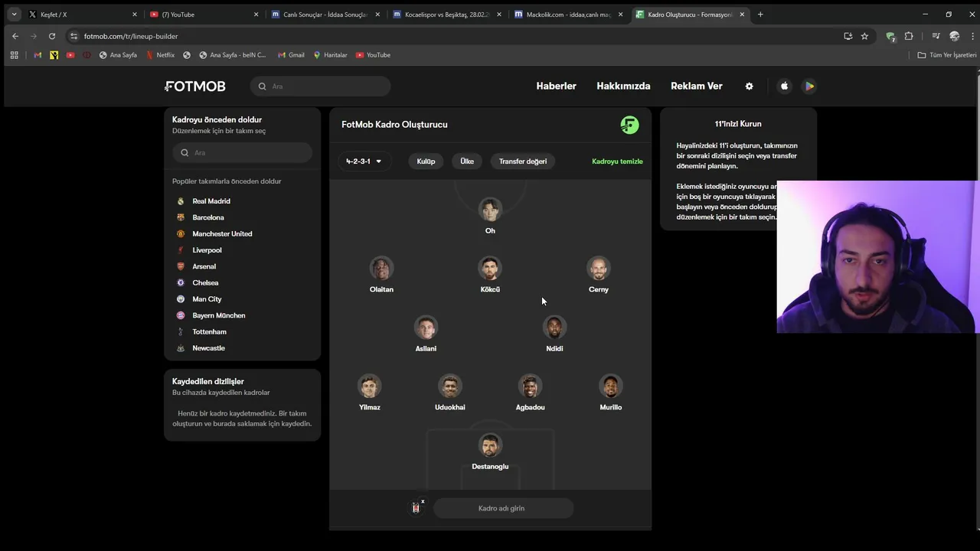Open the 4-2-3-1 formation dropdown
This screenshot has width=980, height=551.
tap(364, 161)
